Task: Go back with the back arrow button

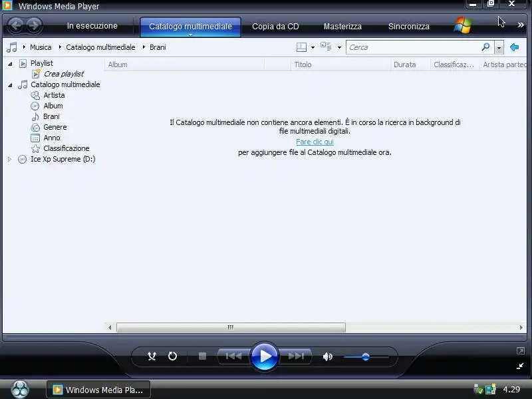Action: (x=15, y=25)
